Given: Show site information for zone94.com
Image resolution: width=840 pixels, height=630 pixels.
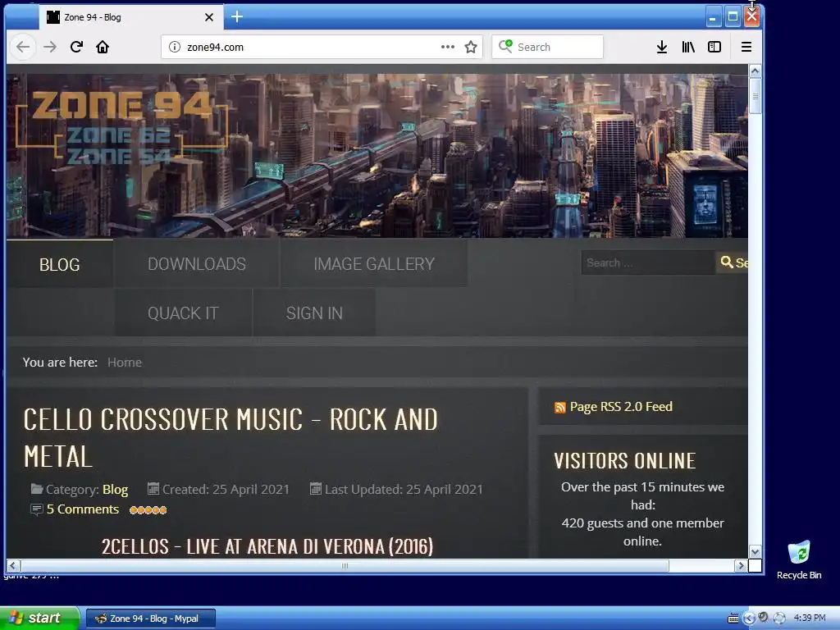Looking at the screenshot, I should coord(175,47).
